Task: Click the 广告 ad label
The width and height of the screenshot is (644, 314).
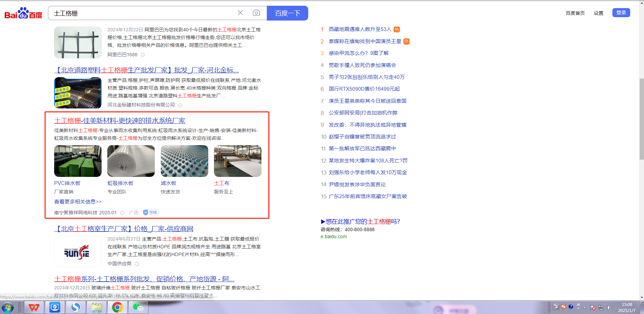Action: point(134,213)
